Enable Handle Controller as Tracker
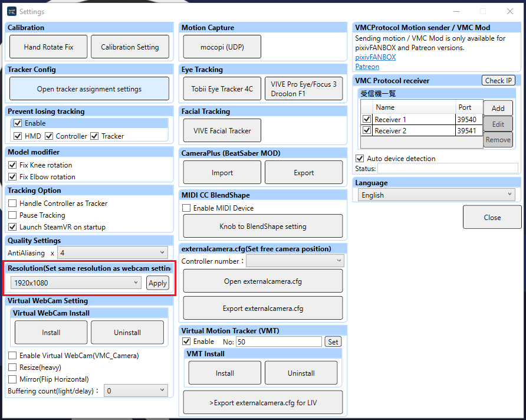Viewport: 526px width, 420px height. (x=13, y=204)
